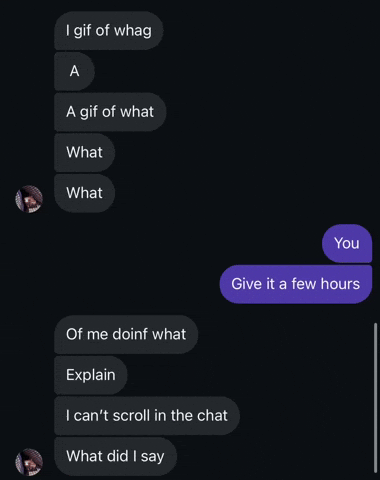Click the second "What" bubble beside the avatar
380x480 pixels.
pos(84,193)
